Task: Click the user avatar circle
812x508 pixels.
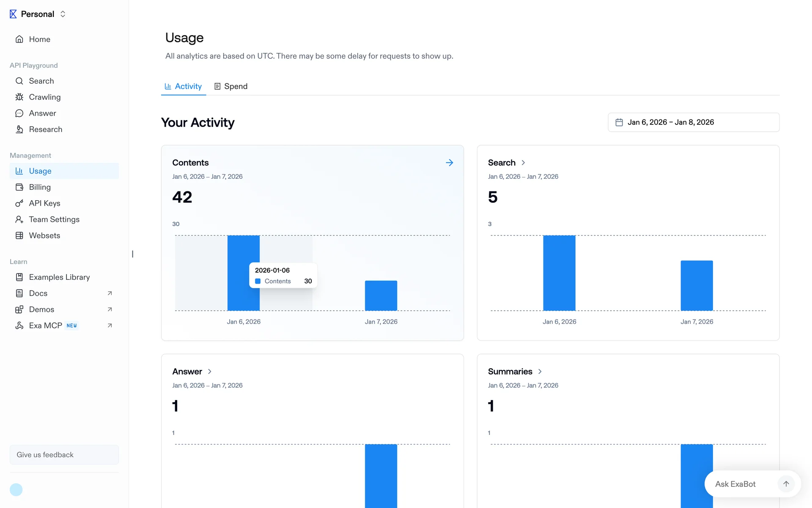Action: pos(16,489)
